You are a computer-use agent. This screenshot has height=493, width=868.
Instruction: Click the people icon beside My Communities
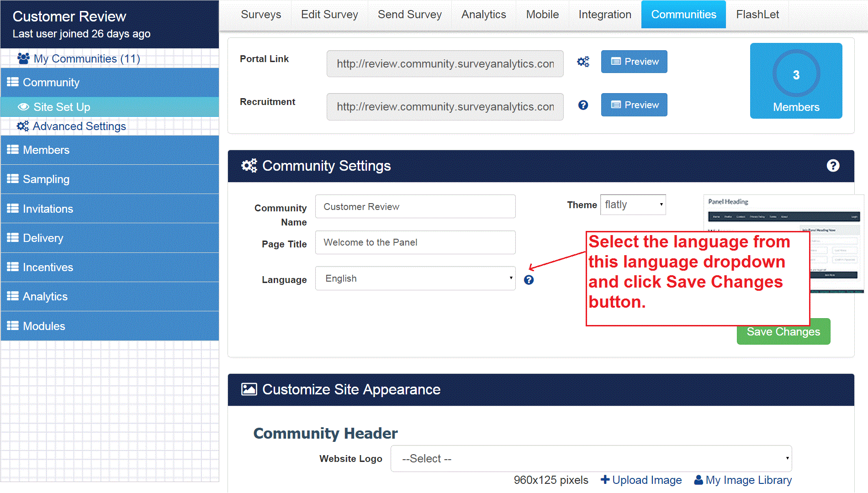click(x=23, y=58)
